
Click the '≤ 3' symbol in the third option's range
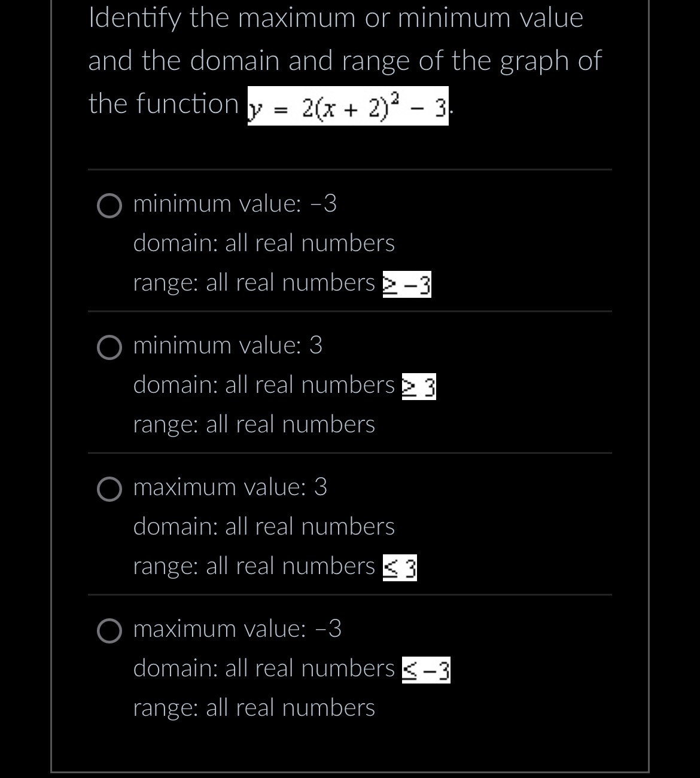(400, 568)
